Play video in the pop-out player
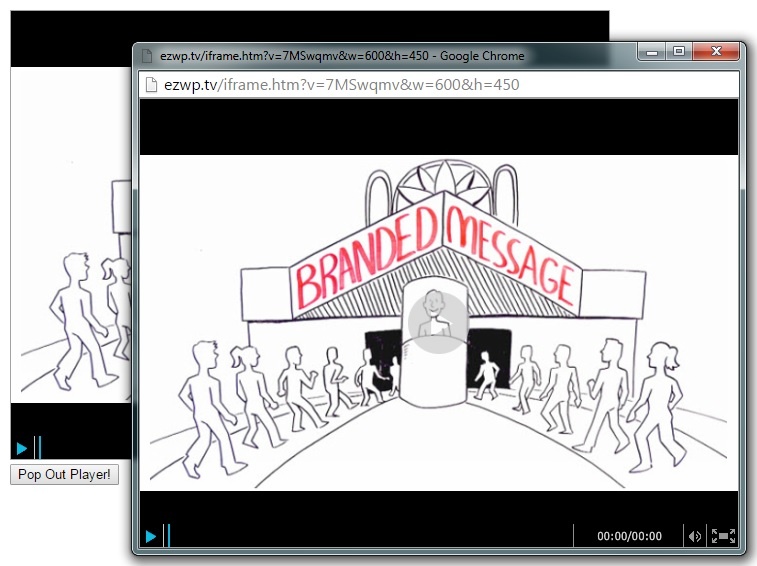Screen dimensions: 757x566 [x=151, y=537]
